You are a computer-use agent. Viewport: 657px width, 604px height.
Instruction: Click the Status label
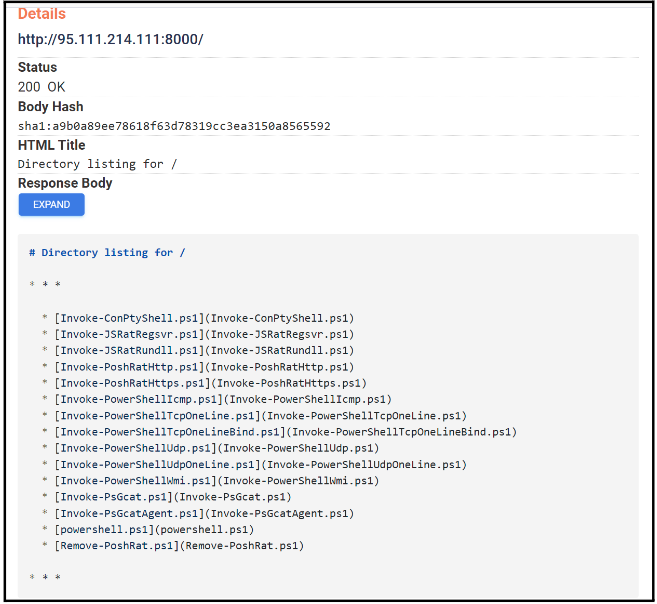click(x=37, y=67)
